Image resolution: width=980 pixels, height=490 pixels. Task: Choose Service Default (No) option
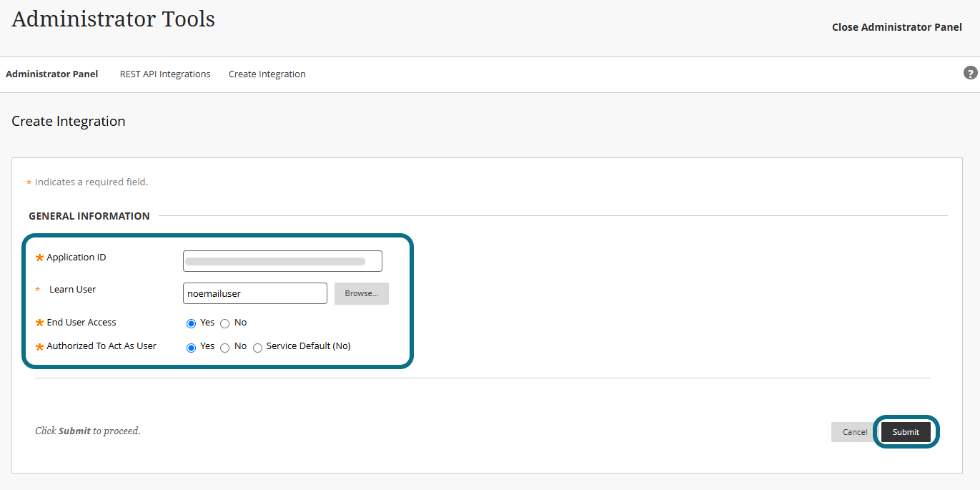tap(257, 348)
